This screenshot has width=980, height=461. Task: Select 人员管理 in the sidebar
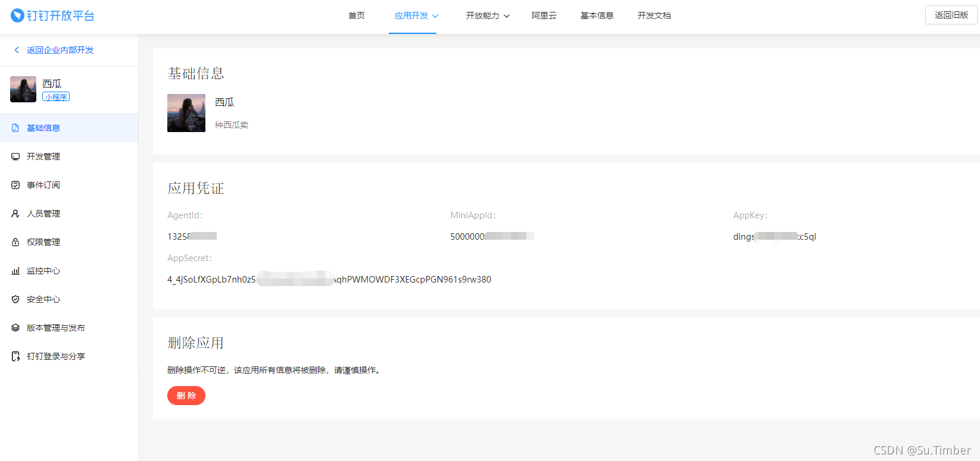coord(69,214)
